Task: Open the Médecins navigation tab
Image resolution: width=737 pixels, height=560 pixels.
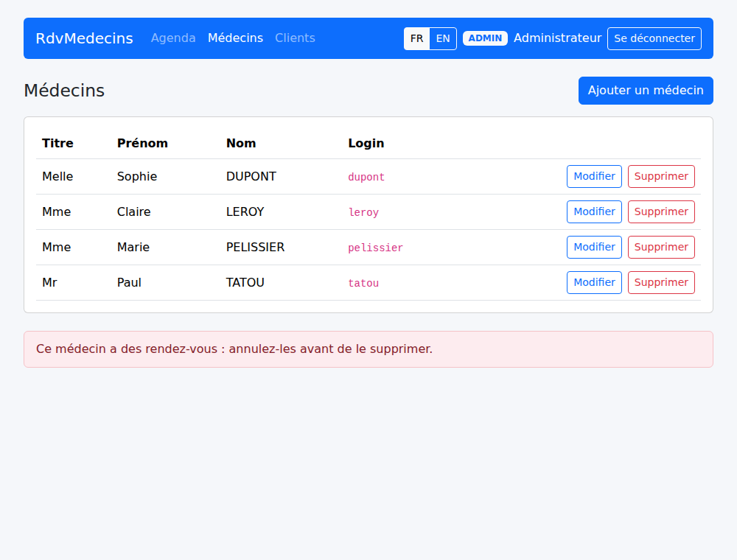Action: (x=236, y=38)
